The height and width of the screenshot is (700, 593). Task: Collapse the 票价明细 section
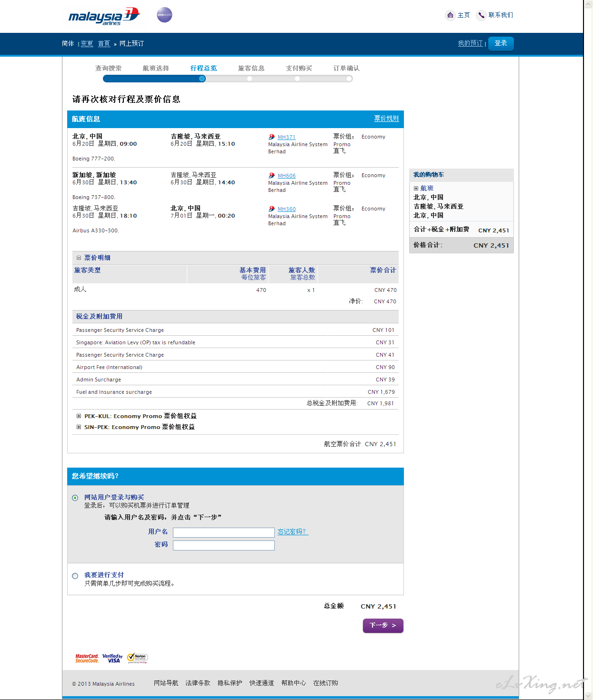[x=79, y=258]
